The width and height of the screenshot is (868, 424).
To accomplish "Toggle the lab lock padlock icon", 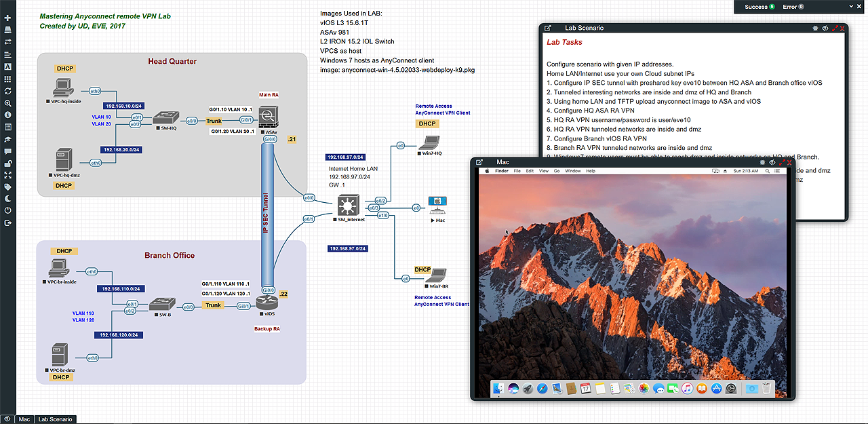I will (x=7, y=163).
